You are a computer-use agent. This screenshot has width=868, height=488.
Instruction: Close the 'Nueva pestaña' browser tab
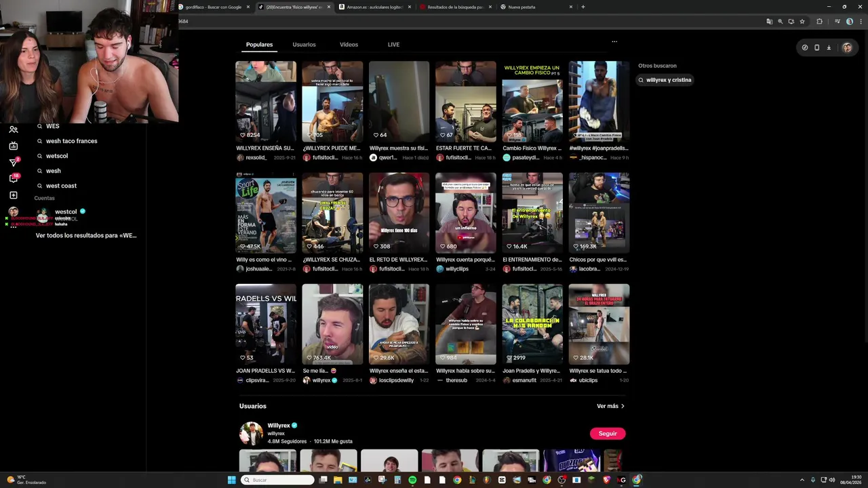pyautogui.click(x=570, y=7)
